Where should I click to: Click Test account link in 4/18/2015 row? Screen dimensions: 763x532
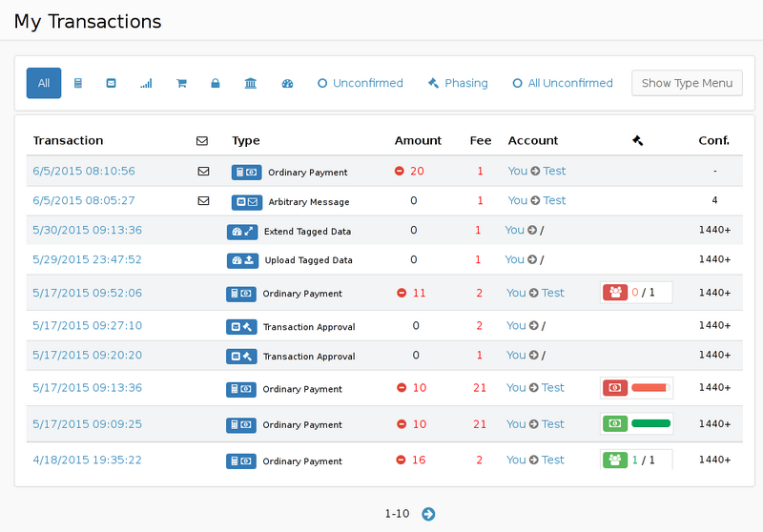pos(553,460)
